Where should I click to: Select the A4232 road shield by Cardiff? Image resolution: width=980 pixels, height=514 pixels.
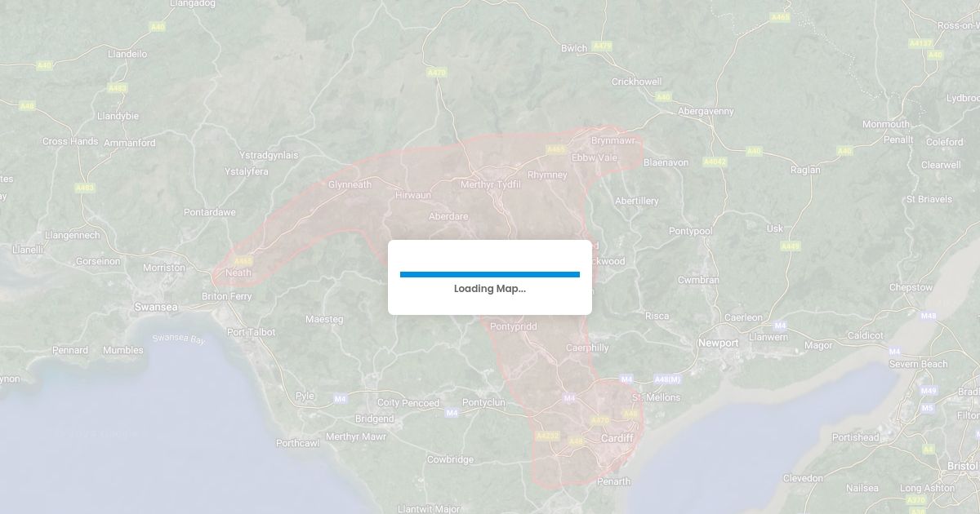(546, 436)
